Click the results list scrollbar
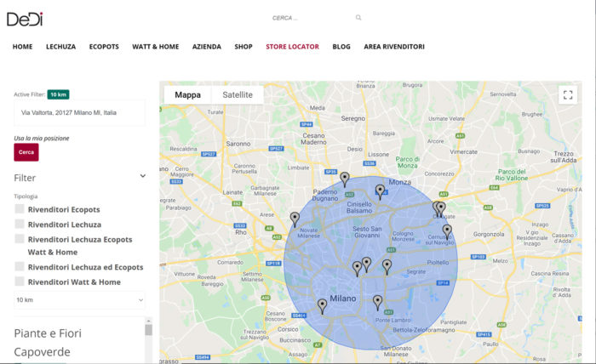Viewport: 596px width, 364px height. (149, 330)
